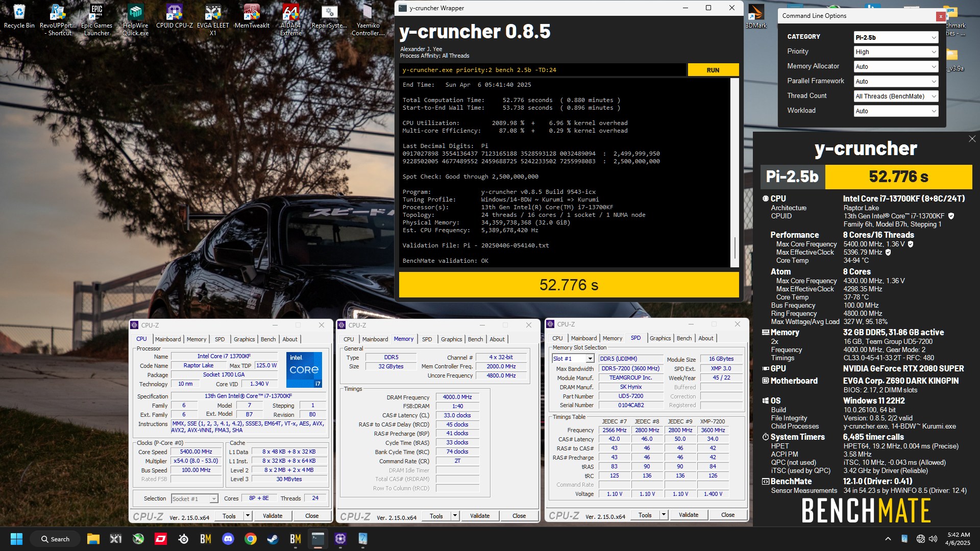This screenshot has height=551, width=980.
Task: Select CPU tab in right CPU-Z window
Action: (x=557, y=338)
